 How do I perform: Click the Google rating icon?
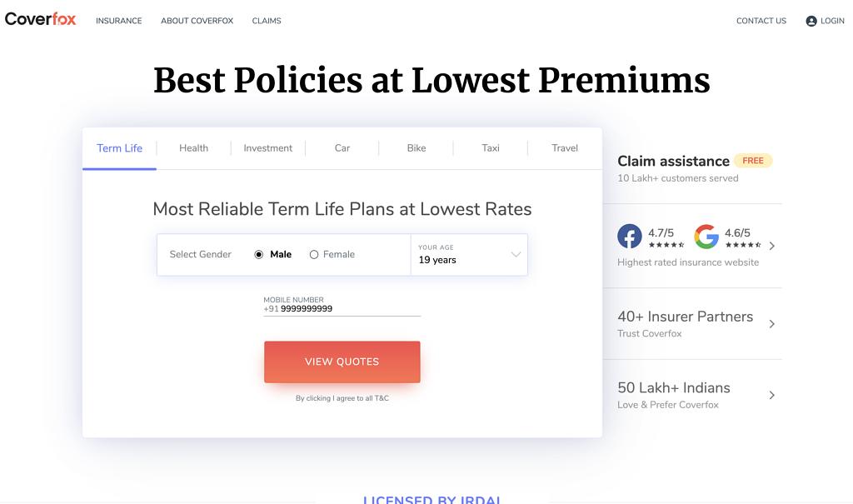click(706, 237)
